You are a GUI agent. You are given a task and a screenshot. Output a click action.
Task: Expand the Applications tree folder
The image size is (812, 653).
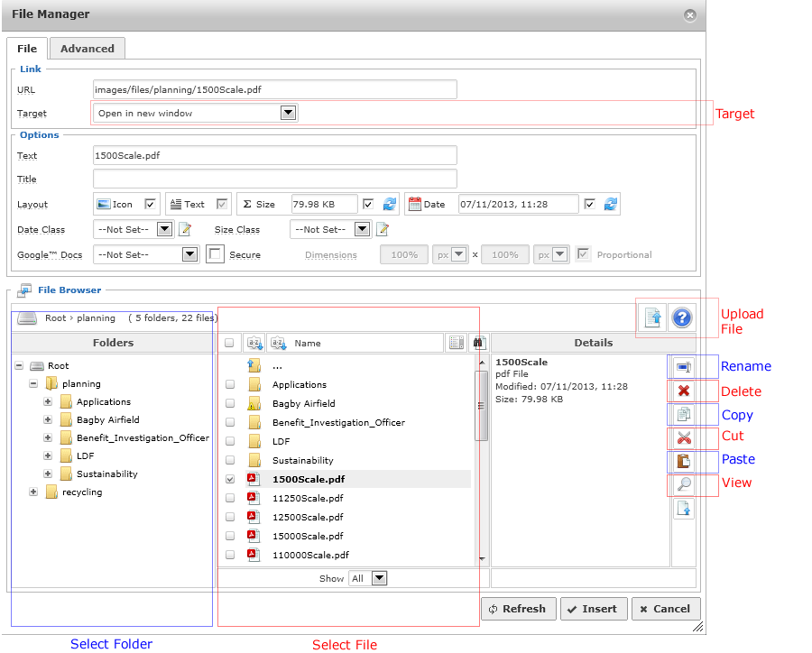(48, 402)
